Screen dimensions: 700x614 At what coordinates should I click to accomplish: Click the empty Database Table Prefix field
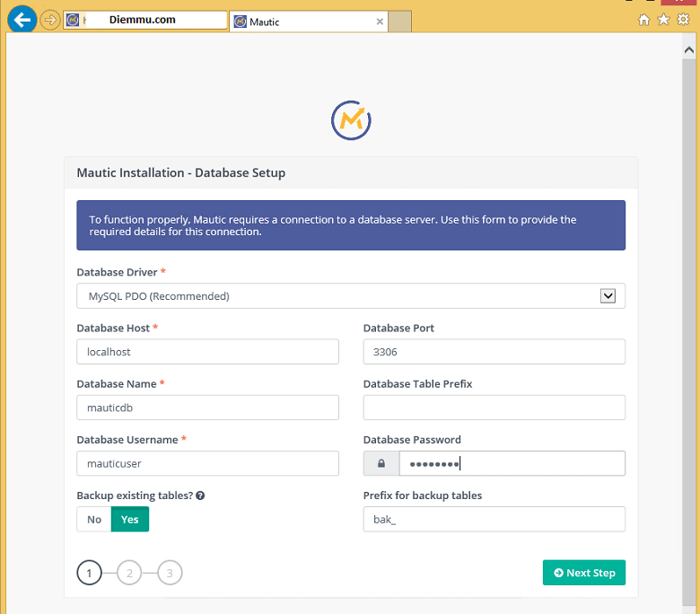pos(494,408)
